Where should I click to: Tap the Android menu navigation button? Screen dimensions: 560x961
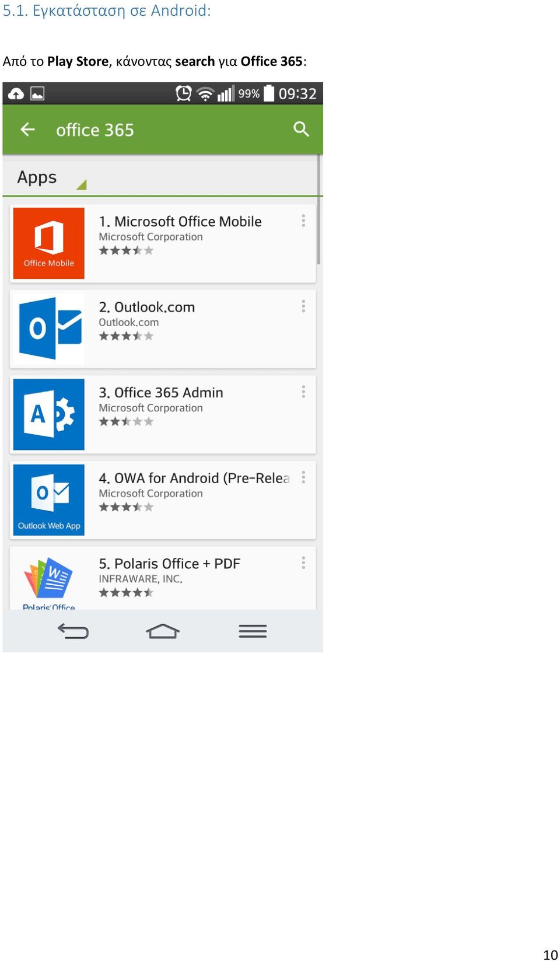[253, 631]
